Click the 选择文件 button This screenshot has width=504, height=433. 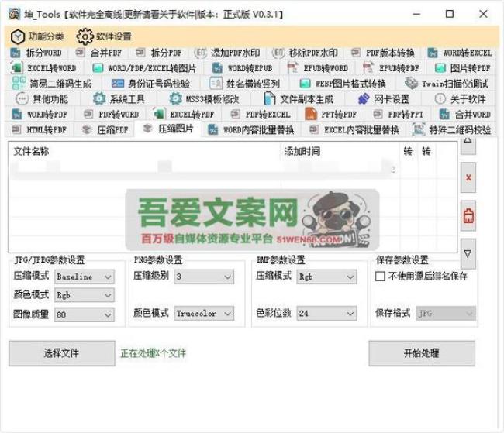[62, 353]
